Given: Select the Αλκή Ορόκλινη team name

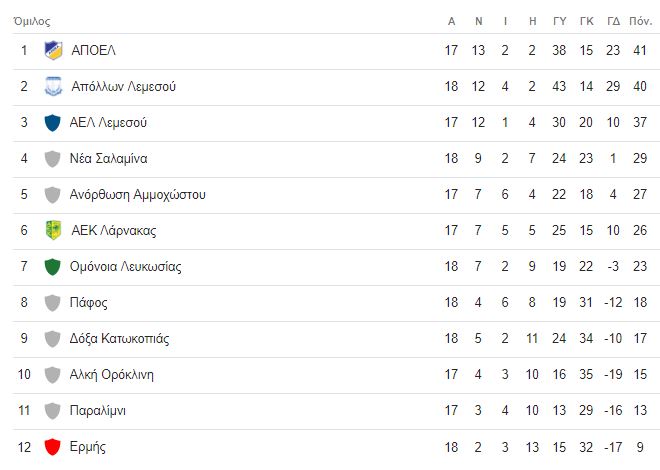Looking at the screenshot, I should coord(112,374).
